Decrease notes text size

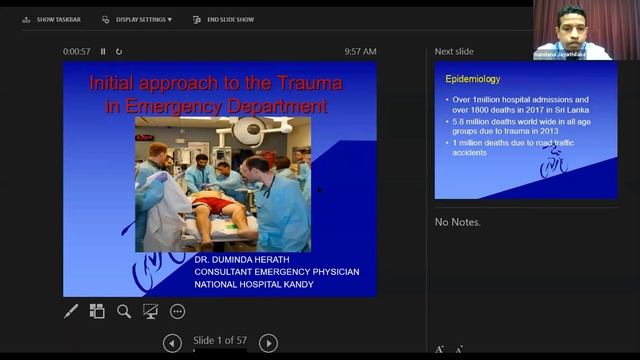tap(459, 350)
